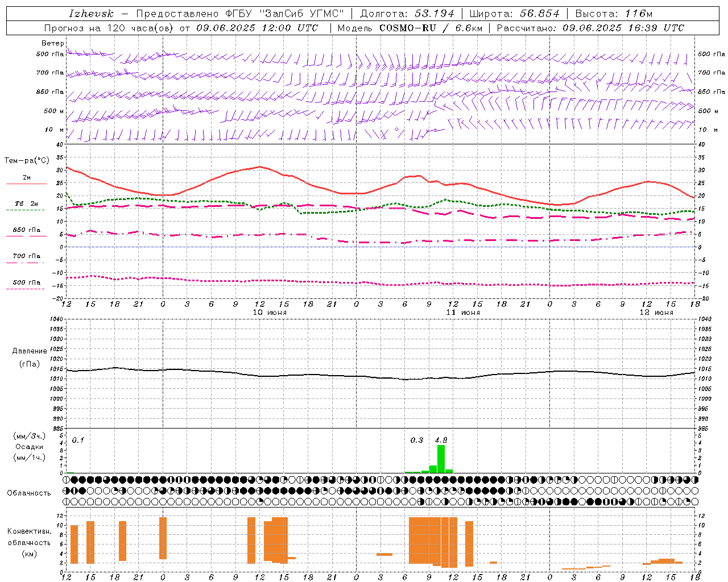
Task: Click the latitude value "56.854"
Action: pos(540,14)
